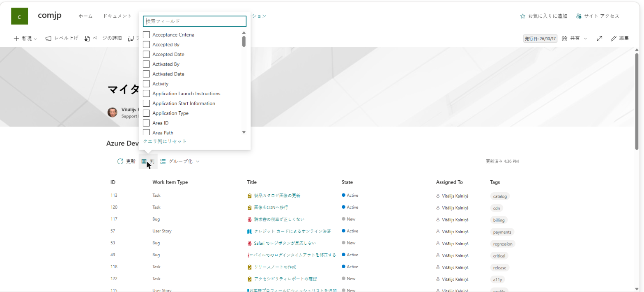This screenshot has height=292, width=644.
Task: Open the ドキュメント navigation item
Action: pos(117,16)
